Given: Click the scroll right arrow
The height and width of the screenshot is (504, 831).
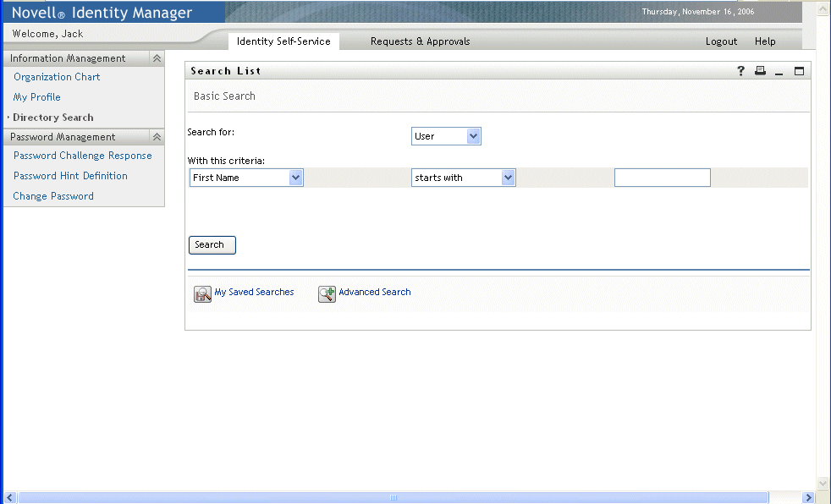Looking at the screenshot, I should (808, 497).
